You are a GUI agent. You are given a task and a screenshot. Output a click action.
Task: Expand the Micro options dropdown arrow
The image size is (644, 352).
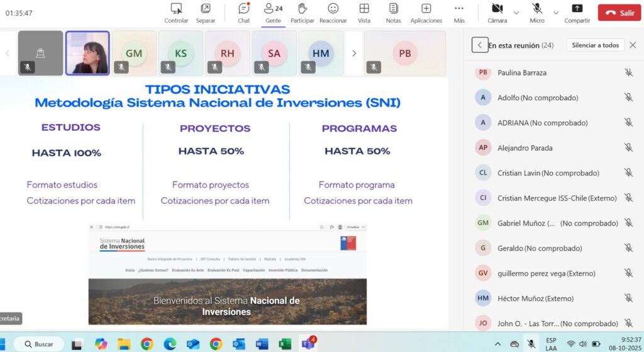(x=555, y=12)
